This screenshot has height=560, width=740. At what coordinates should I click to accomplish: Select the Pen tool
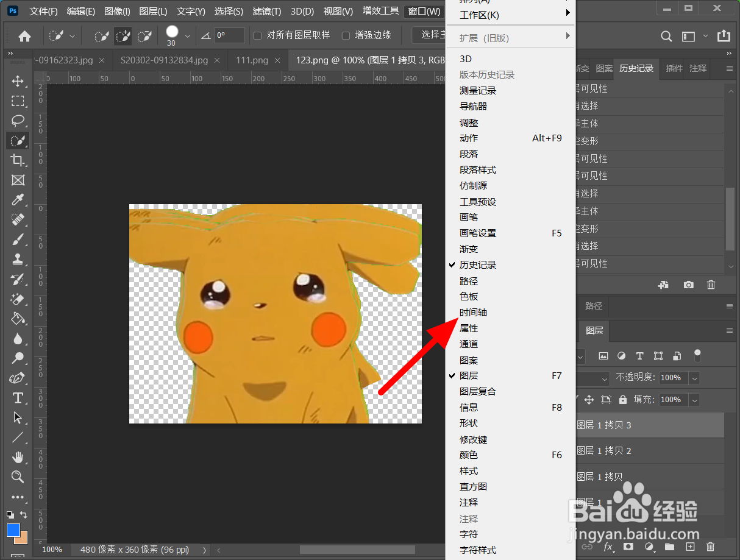[x=18, y=378]
